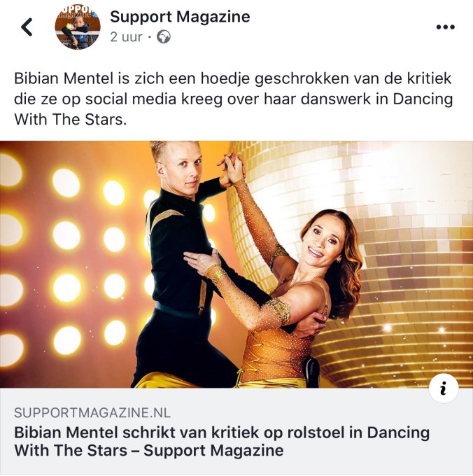The image size is (473, 476).
Task: Open the Support Magazine page name link
Action: click(180, 17)
